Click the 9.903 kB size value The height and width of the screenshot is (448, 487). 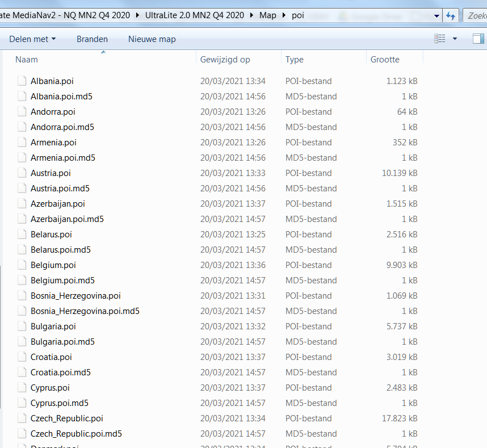[402, 265]
